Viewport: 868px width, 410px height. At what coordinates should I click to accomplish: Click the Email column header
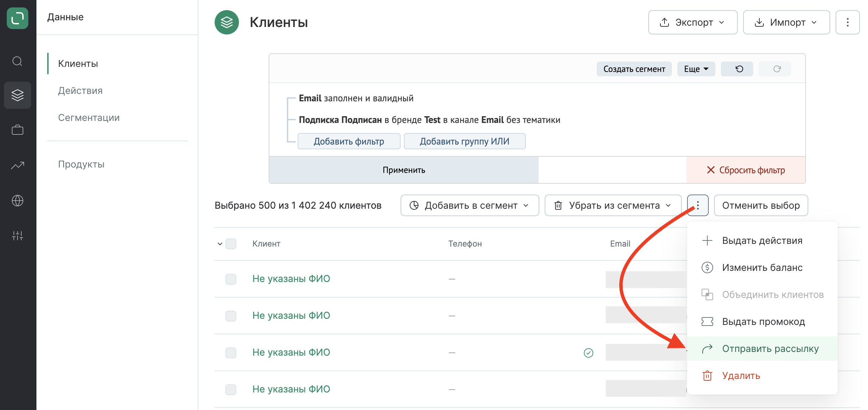coord(620,244)
